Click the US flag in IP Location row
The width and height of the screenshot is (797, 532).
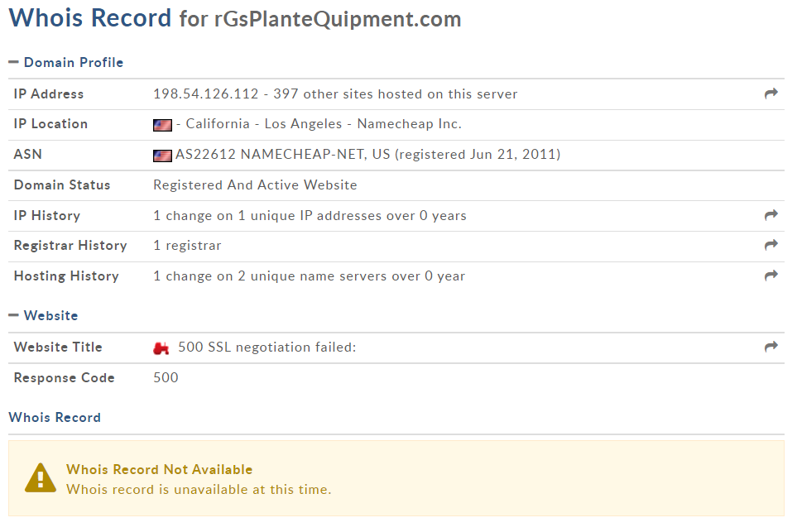pos(162,125)
